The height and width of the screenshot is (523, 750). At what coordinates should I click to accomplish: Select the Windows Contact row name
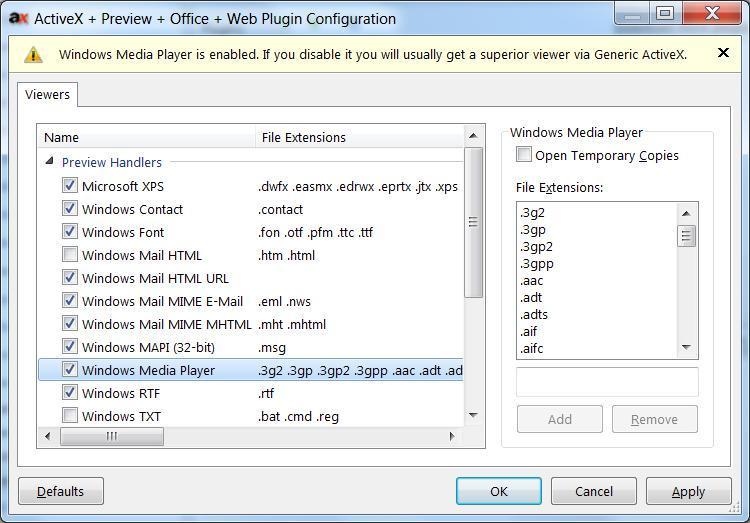coord(132,209)
